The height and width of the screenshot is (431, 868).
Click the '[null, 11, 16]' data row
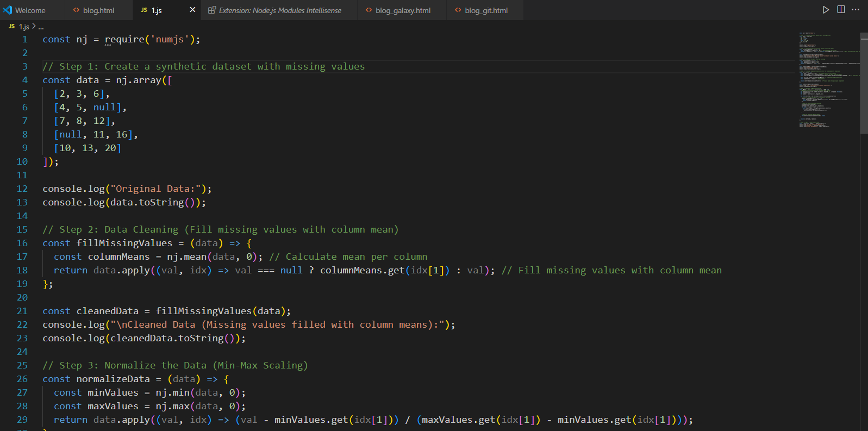(96, 134)
